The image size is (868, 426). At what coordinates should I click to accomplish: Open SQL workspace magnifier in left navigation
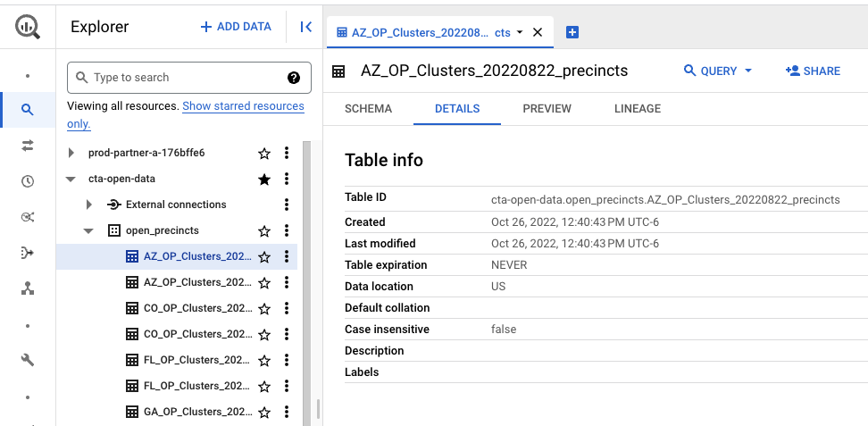(x=28, y=110)
